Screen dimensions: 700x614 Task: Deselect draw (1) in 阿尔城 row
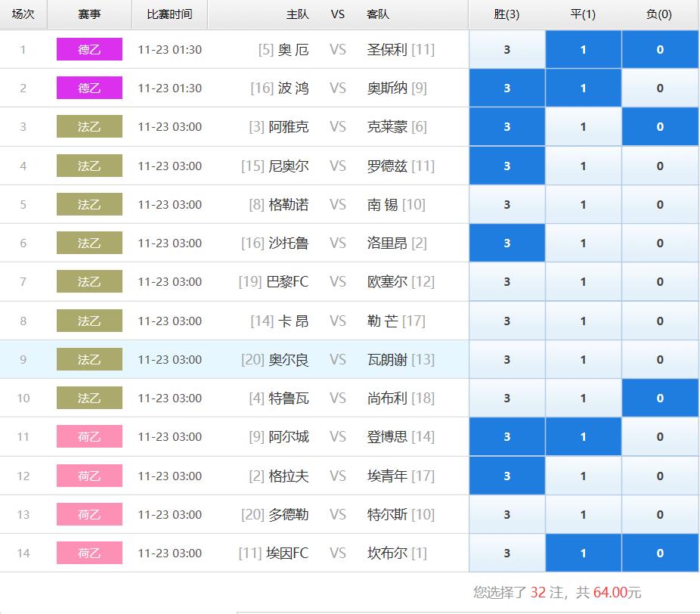584,437
